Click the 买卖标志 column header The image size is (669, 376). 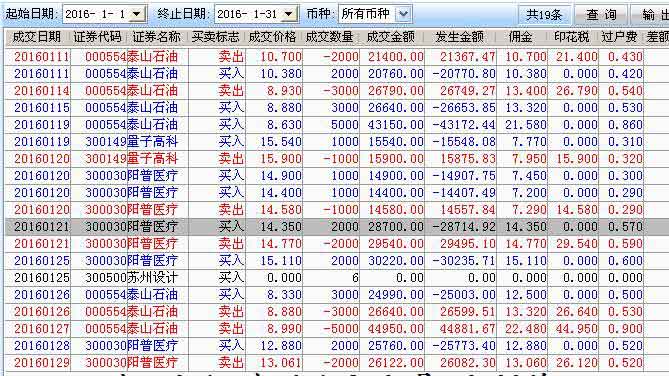click(x=215, y=37)
